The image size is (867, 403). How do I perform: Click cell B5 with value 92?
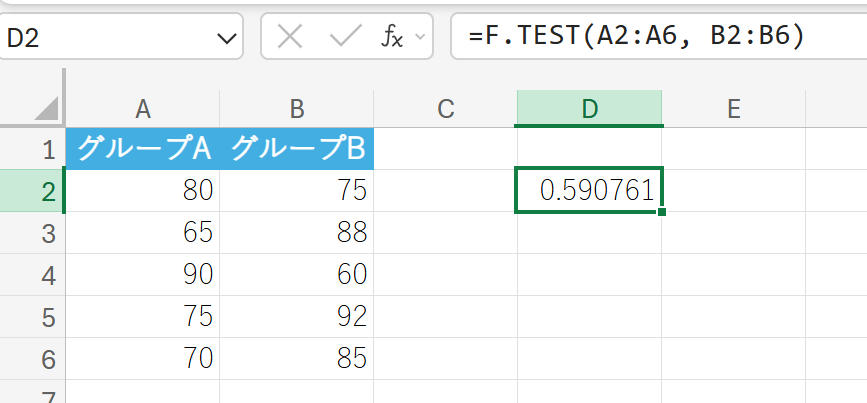point(296,316)
